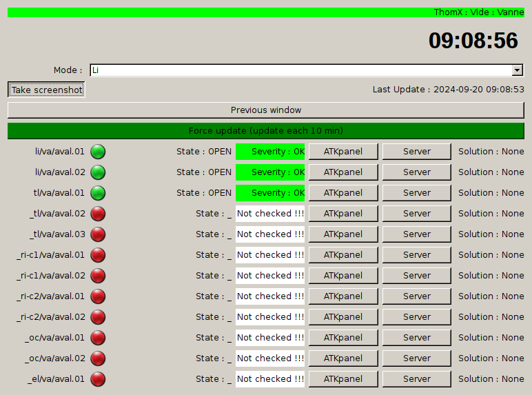The image size is (532, 395).
Task: Click Severity OK field for li/va/aval.02
Action: tap(270, 172)
